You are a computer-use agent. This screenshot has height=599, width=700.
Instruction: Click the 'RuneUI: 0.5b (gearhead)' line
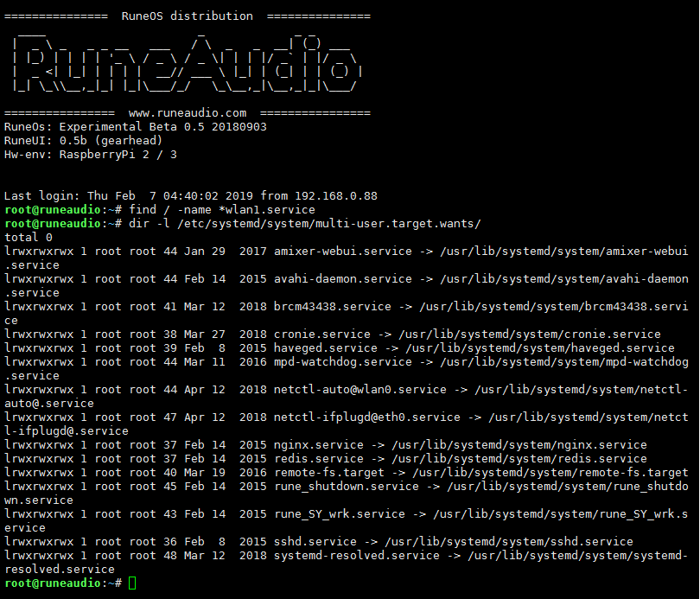pos(83,141)
